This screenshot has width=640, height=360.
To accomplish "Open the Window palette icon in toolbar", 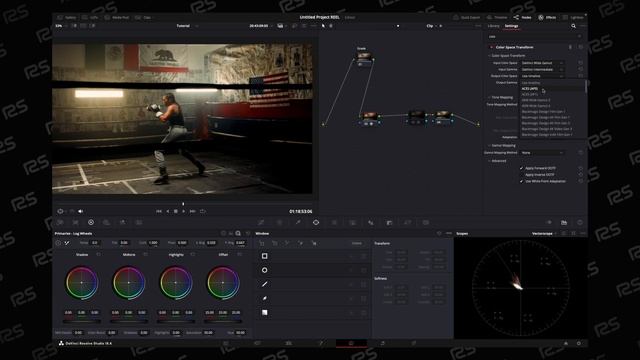I will 316,222.
